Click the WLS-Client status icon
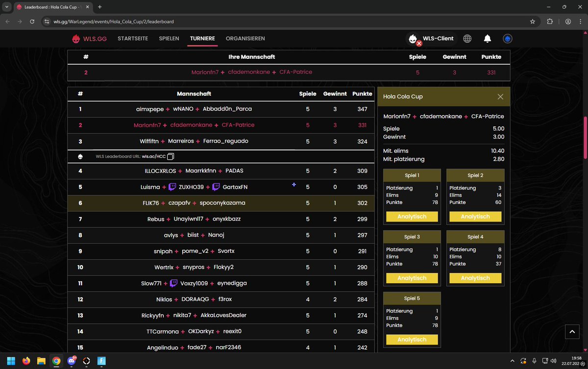Viewport: 588px width, 369px height. click(415, 39)
